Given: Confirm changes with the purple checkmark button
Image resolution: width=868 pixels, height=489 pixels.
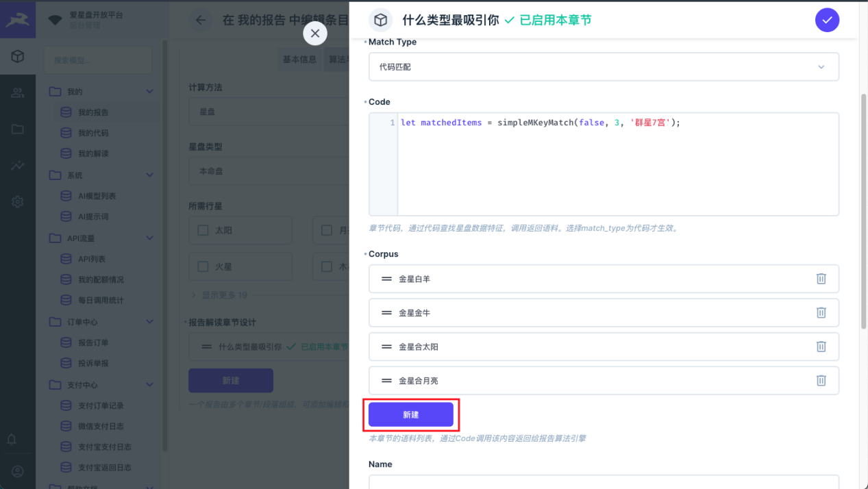Looking at the screenshot, I should click(x=827, y=21).
